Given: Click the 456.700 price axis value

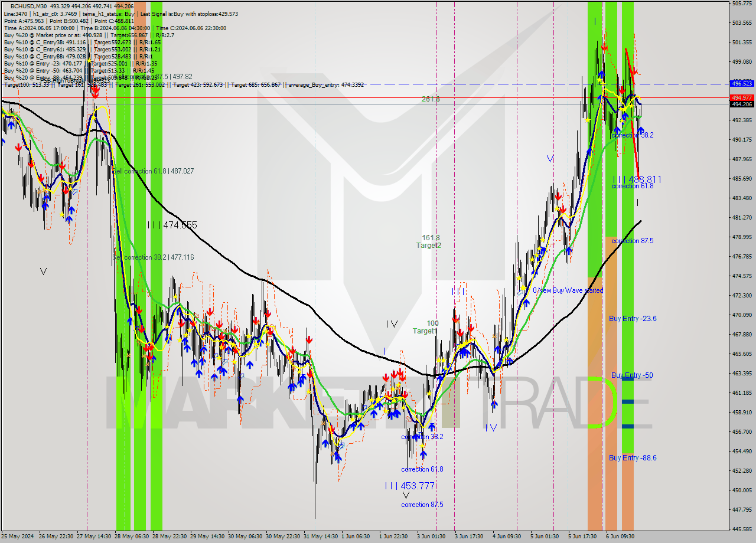Looking at the screenshot, I should (x=742, y=432).
